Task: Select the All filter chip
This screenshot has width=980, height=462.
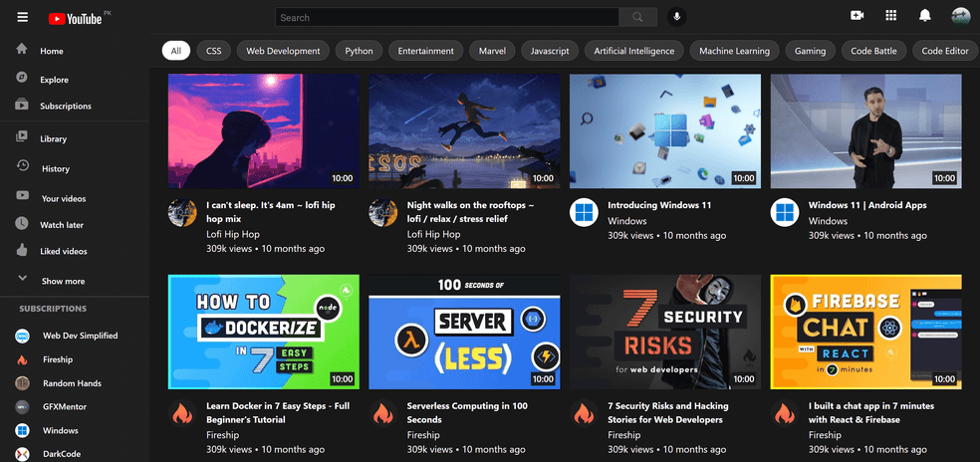Action: [176, 51]
